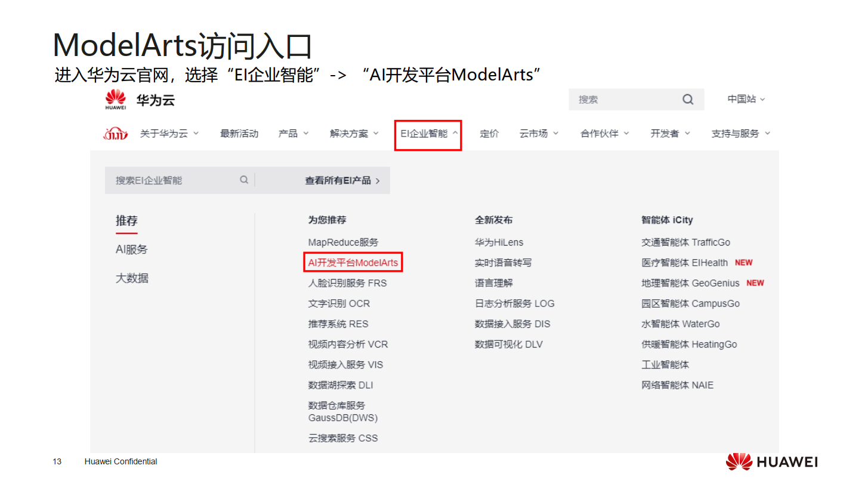Click the slide title ModelArts访问入口

pos(183,45)
